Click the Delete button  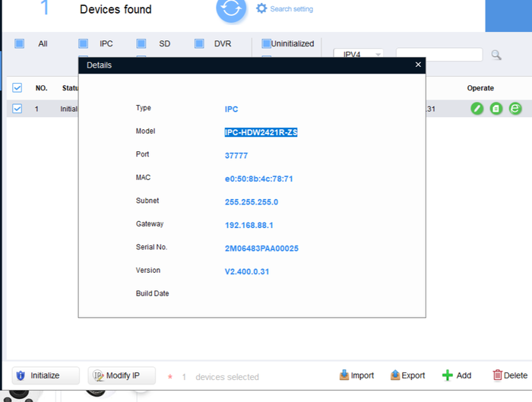(510, 375)
